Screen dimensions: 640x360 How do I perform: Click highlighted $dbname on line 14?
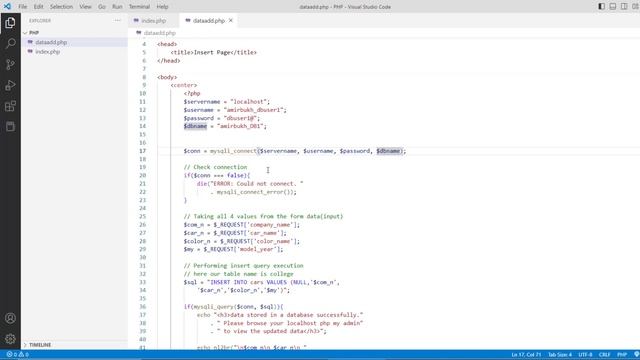pyautogui.click(x=195, y=126)
